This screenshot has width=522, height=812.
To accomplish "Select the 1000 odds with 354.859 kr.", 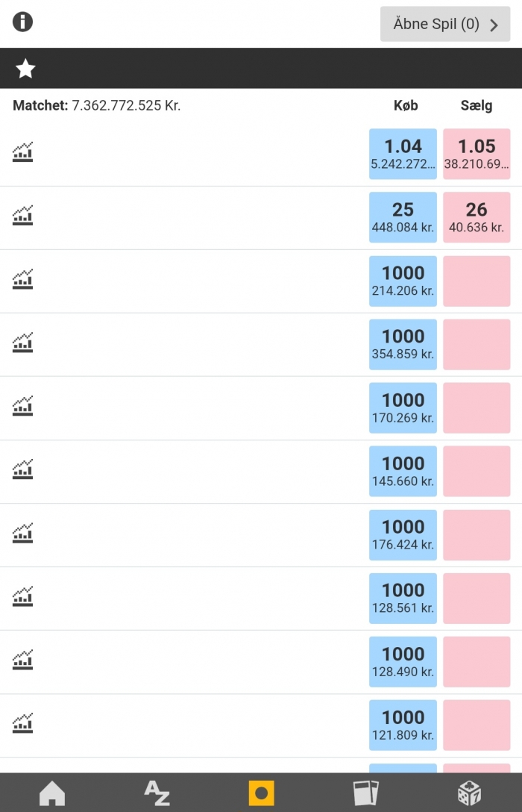I will click(403, 344).
